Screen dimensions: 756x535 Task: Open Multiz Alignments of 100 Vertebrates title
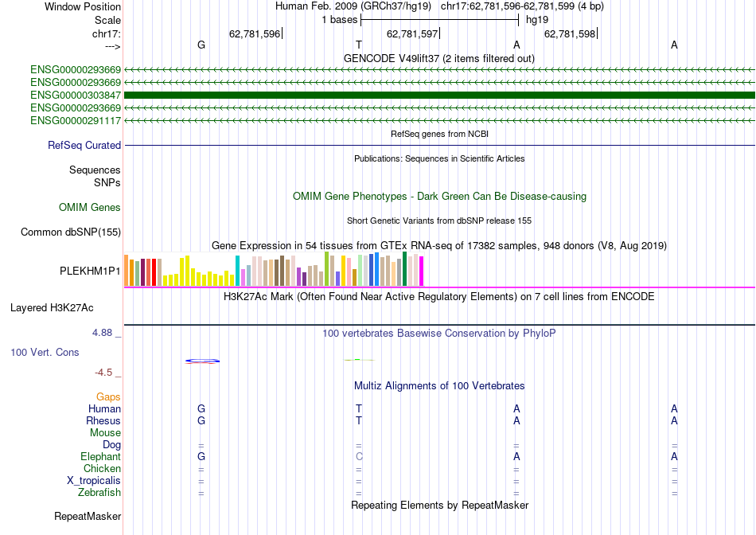(x=439, y=386)
